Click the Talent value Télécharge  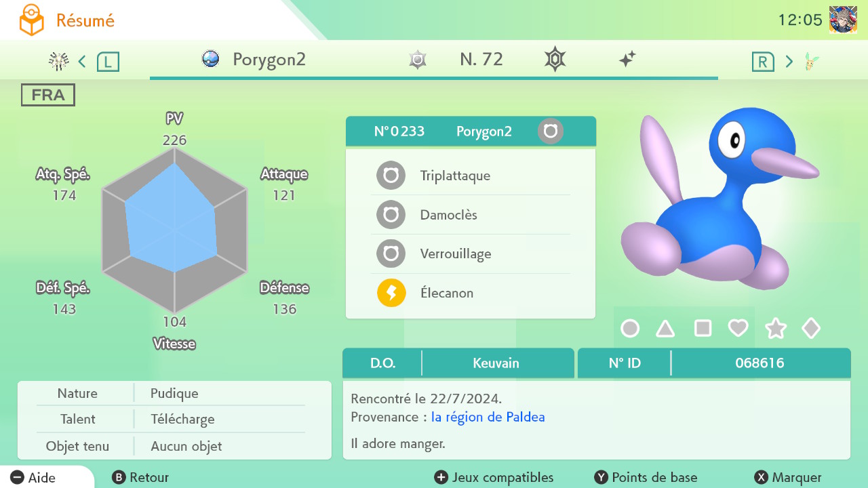pos(182,420)
